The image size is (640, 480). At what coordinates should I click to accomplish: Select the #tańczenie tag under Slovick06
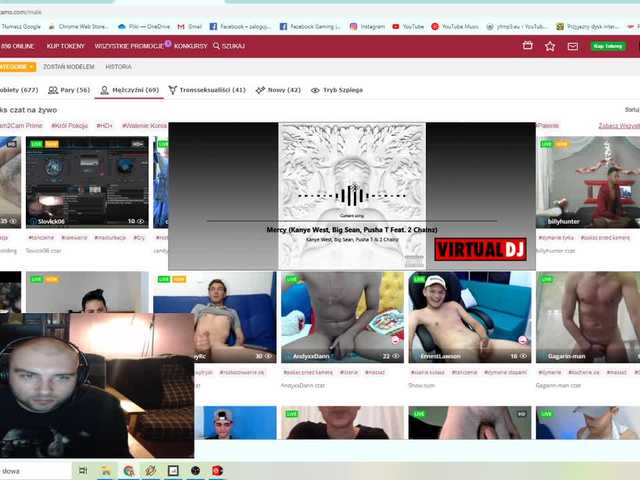pos(41,238)
